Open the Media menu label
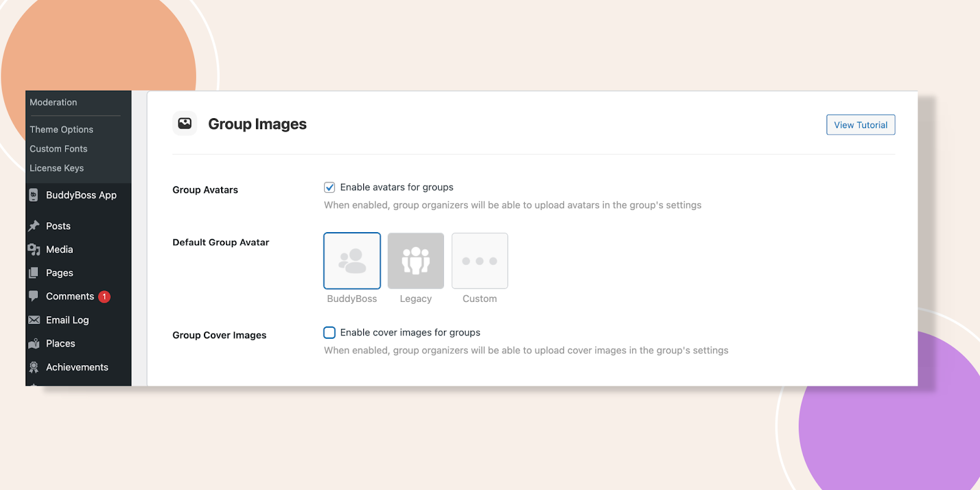Screen dimensions: 980x490 click(x=59, y=249)
